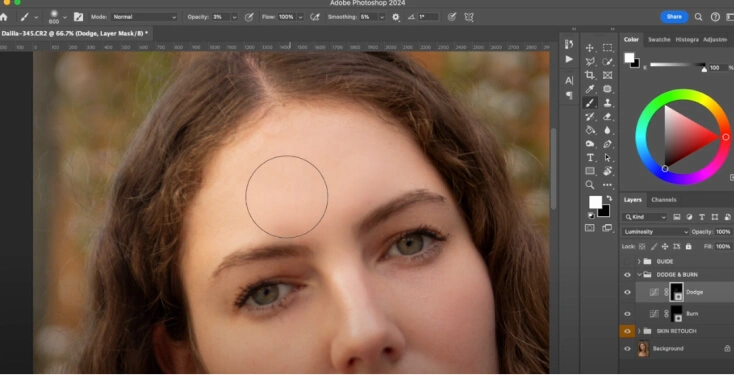Toggle symmetry paint butterfly options
Screen dimensions: 734x375
click(x=469, y=17)
